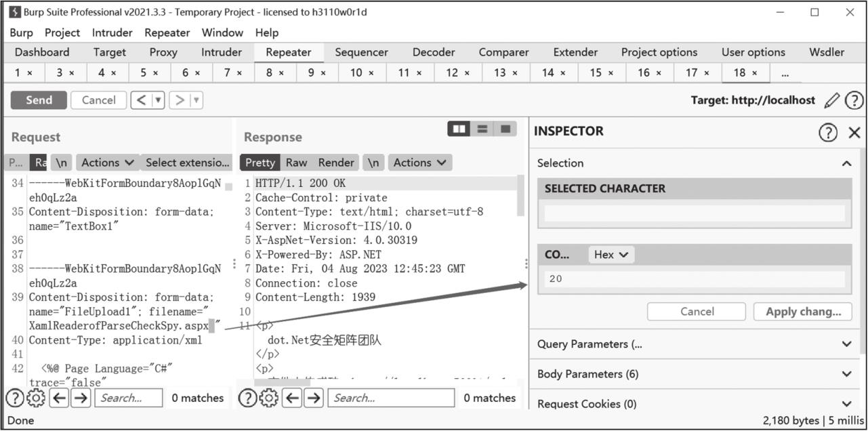The height and width of the screenshot is (431, 868).
Task: Toggle non-printable characters in request
Action: point(62,163)
